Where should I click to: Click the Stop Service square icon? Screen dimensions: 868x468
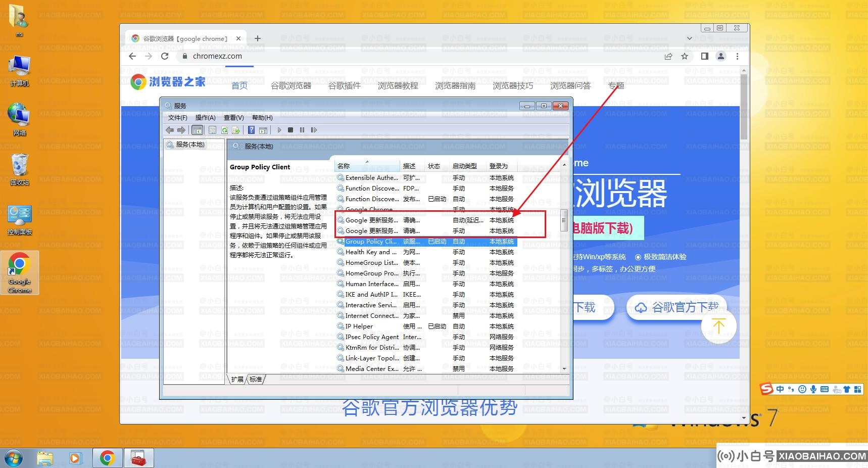(291, 130)
